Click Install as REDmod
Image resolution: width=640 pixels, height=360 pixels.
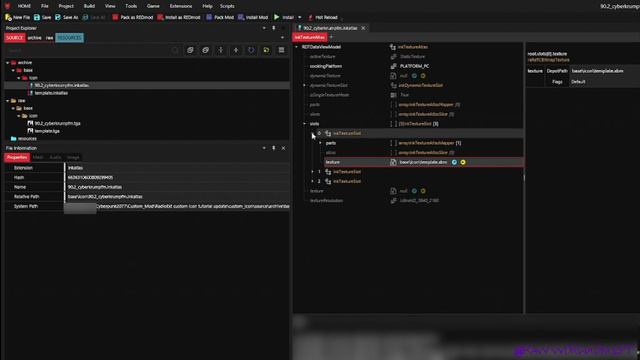179,17
